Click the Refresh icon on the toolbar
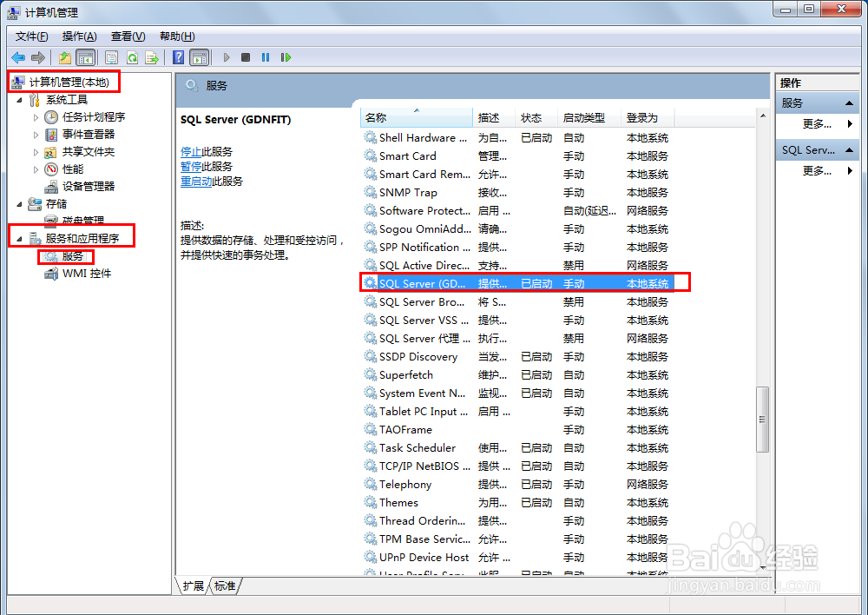 pyautogui.click(x=133, y=56)
